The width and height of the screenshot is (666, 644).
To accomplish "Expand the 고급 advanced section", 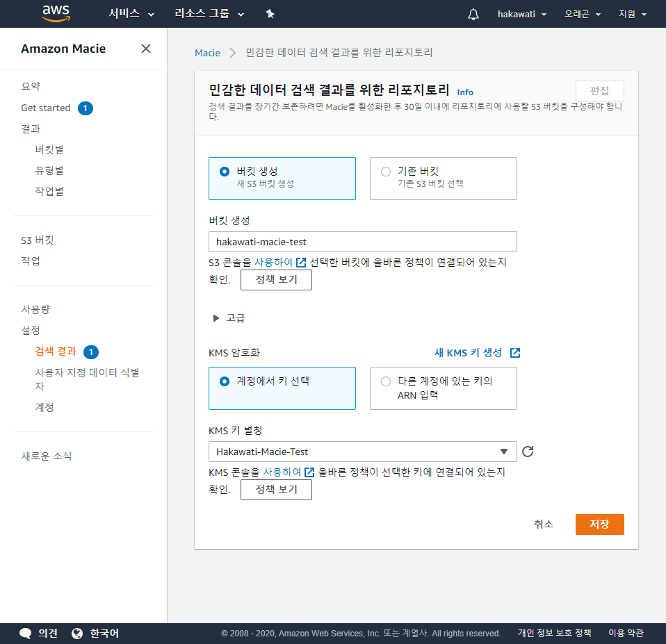I will [x=229, y=318].
